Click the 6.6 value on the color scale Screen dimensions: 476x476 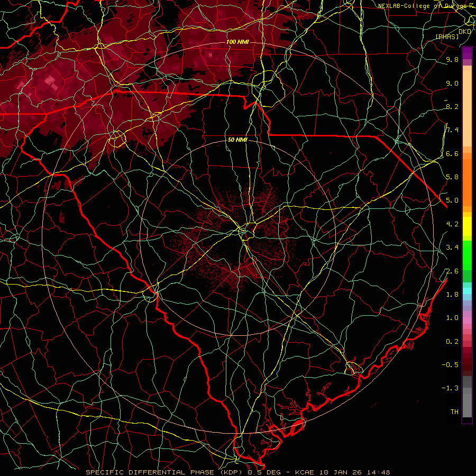(x=452, y=153)
